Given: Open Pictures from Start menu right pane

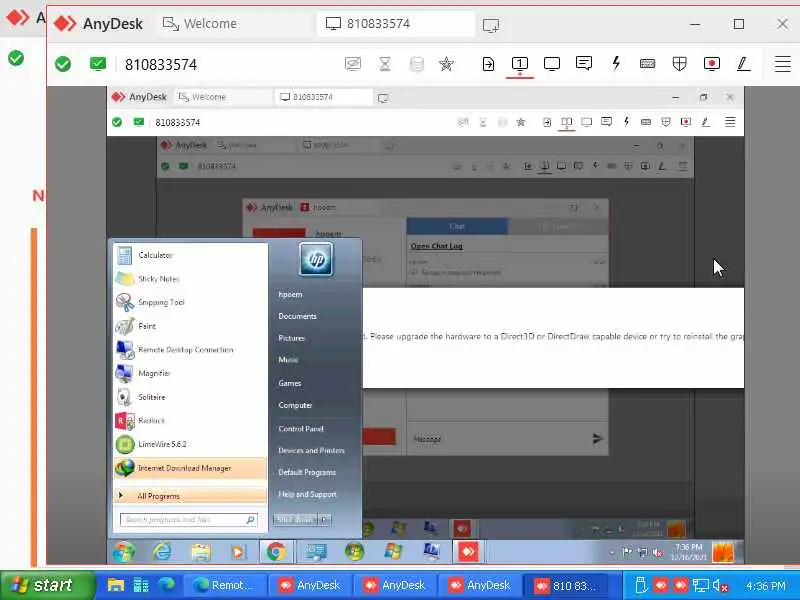Looking at the screenshot, I should 291,338.
